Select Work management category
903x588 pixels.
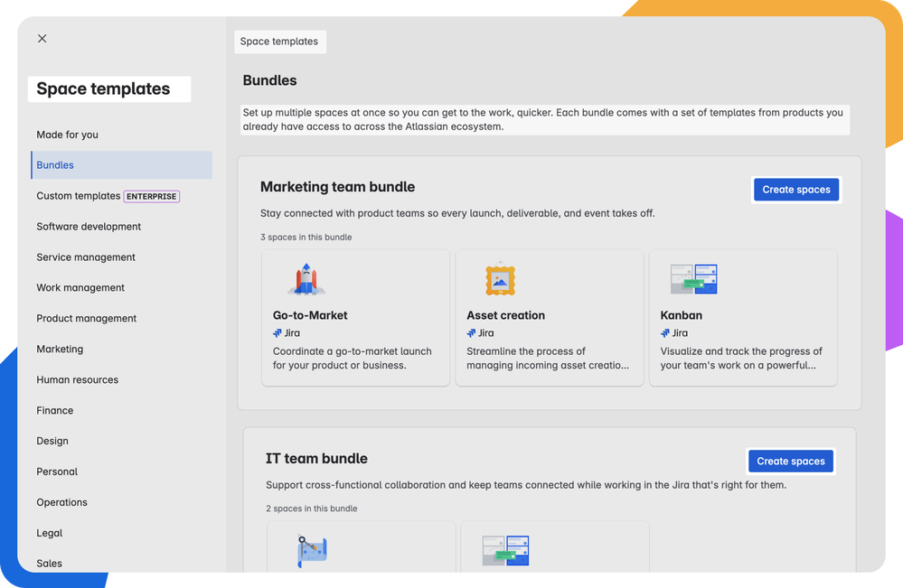[x=80, y=287]
